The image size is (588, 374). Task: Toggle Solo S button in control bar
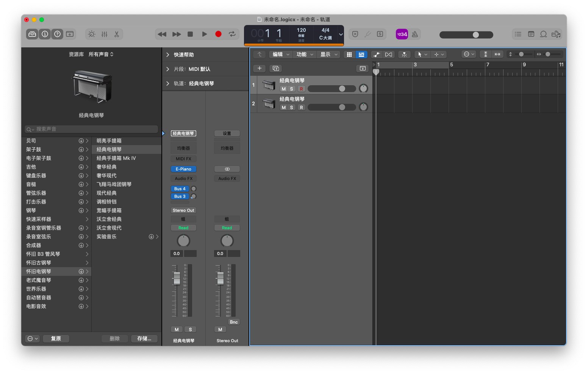(x=380, y=34)
